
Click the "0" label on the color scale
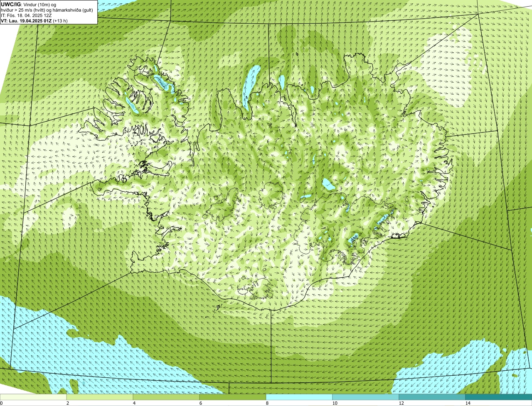[1, 403]
